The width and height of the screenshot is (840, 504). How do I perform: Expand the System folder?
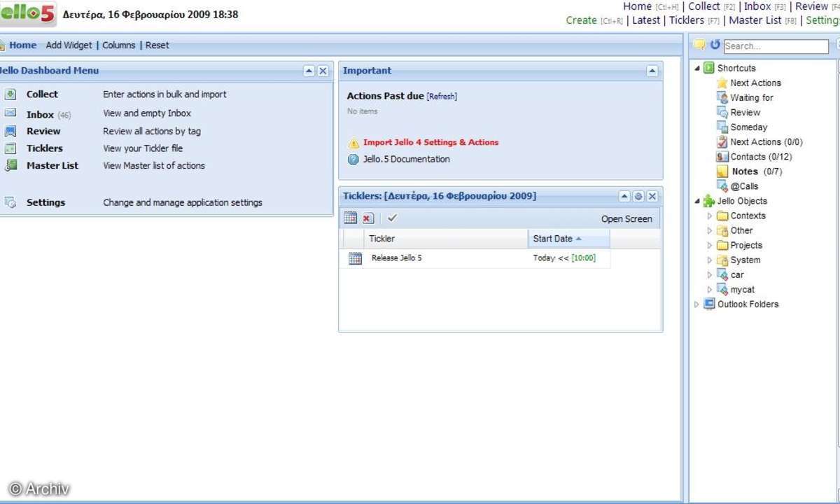click(x=710, y=260)
